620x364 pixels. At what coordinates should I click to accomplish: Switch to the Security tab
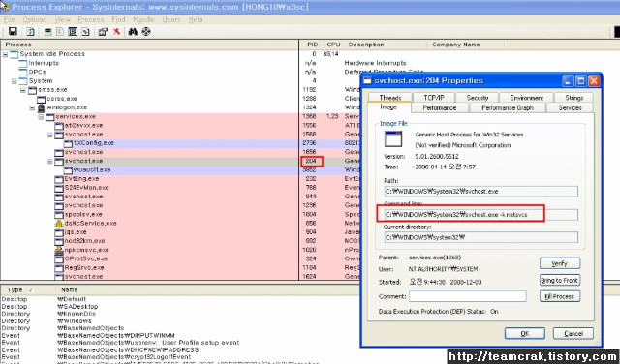[478, 97]
